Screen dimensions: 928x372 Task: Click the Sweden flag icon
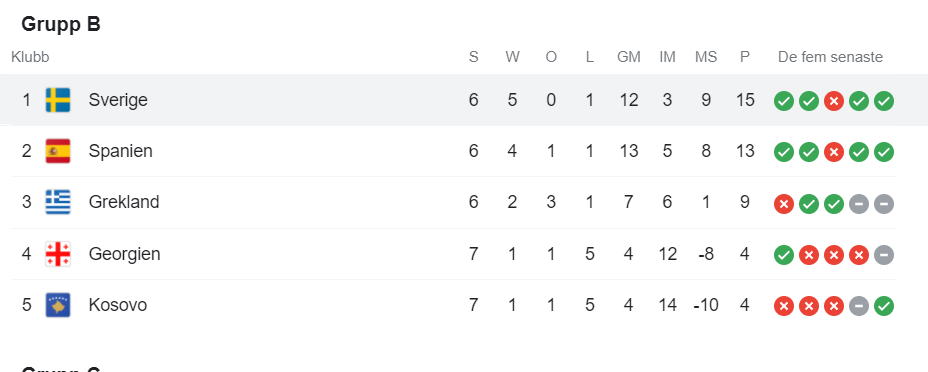[58, 100]
